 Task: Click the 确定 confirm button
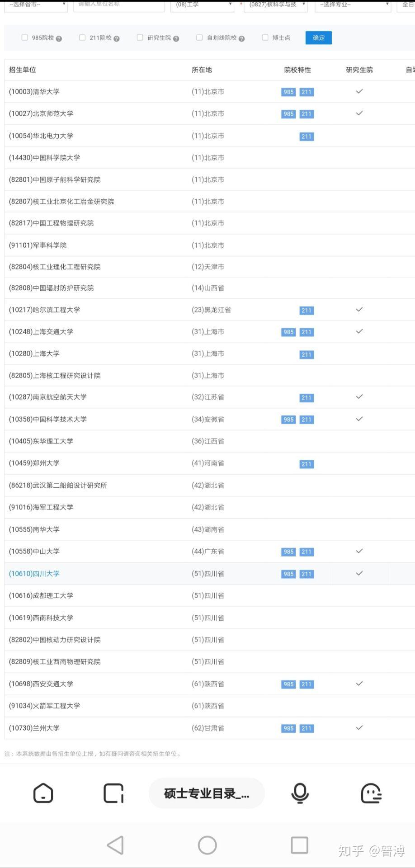click(x=319, y=38)
